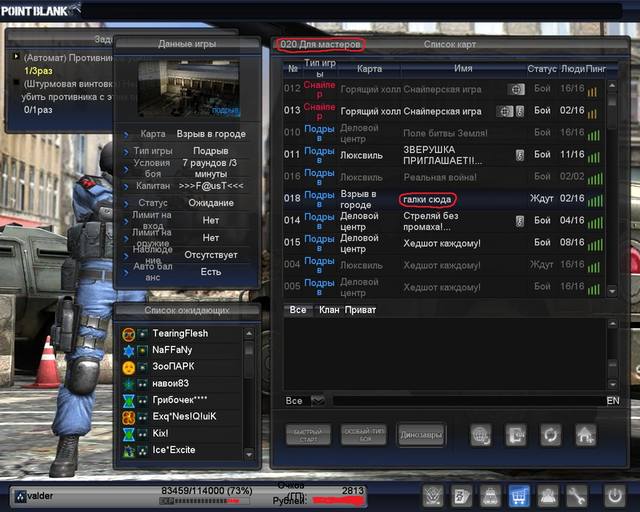Sort rooms by the Пинг column header
Screen dimensions: 640x512
click(x=596, y=69)
